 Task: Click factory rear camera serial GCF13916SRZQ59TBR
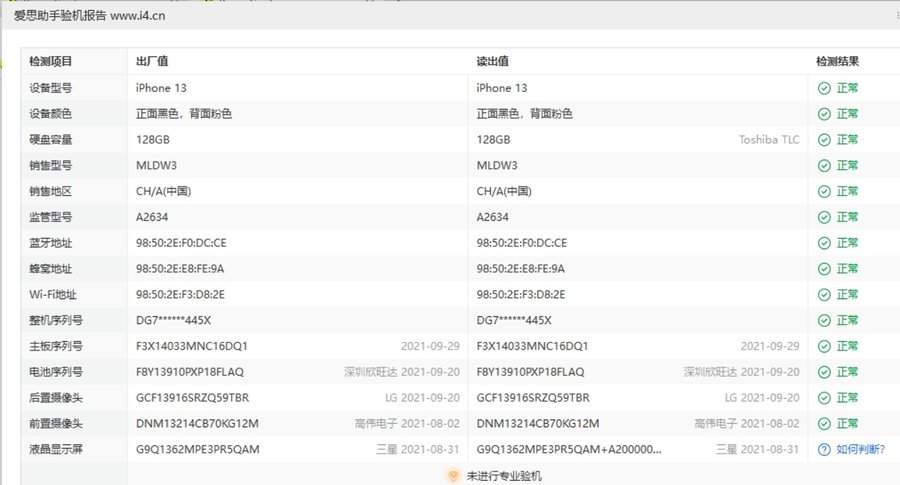point(192,398)
